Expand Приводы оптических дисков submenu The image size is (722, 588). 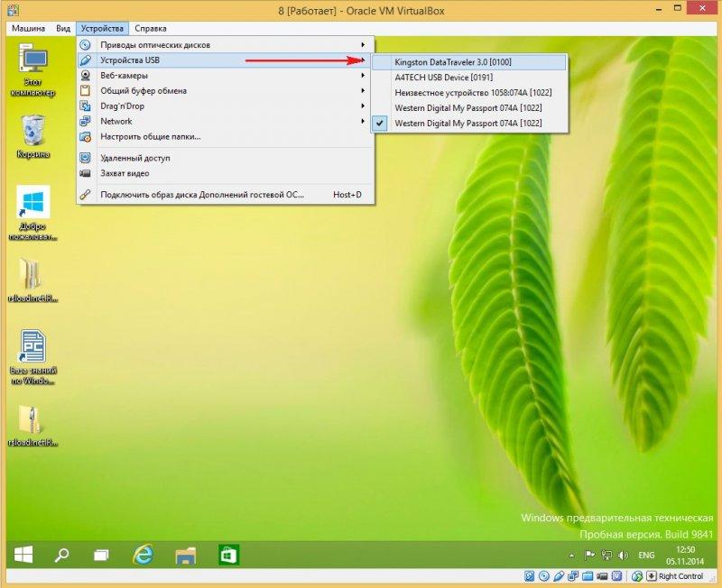(x=226, y=45)
